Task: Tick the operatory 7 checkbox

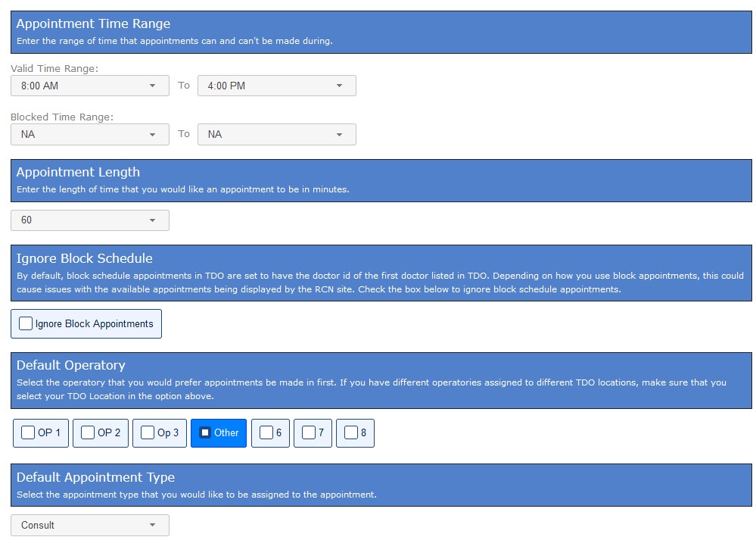Action: 308,432
